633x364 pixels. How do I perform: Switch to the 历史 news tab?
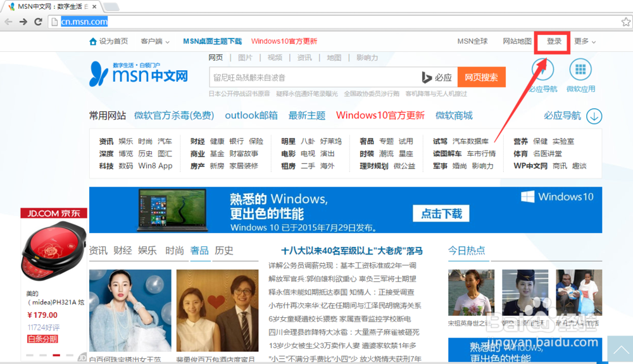224,251
